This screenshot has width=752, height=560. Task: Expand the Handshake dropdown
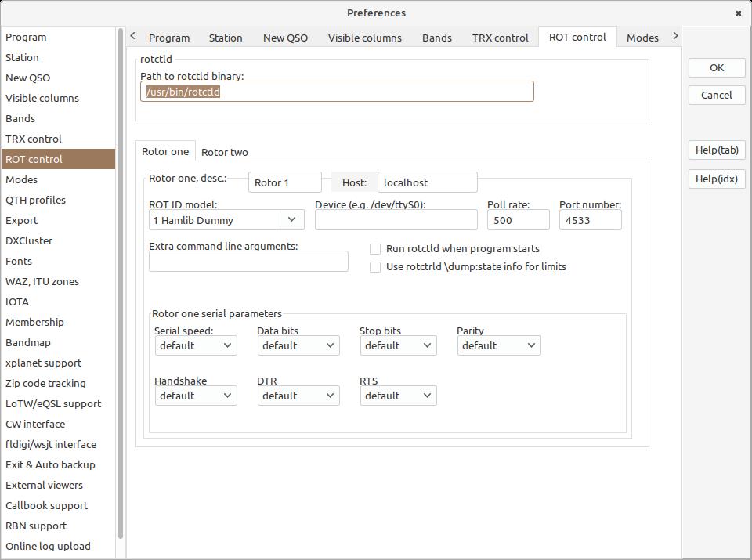[x=196, y=396]
